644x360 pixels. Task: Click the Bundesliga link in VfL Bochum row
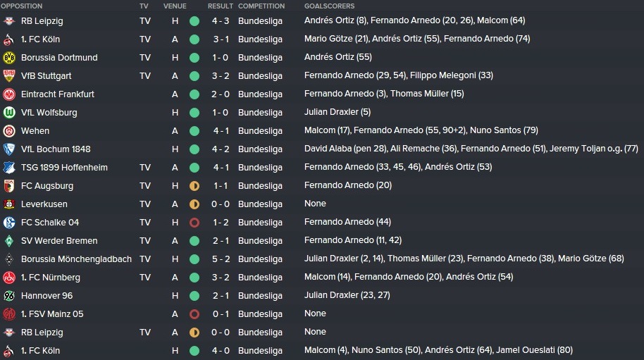pyautogui.click(x=260, y=149)
